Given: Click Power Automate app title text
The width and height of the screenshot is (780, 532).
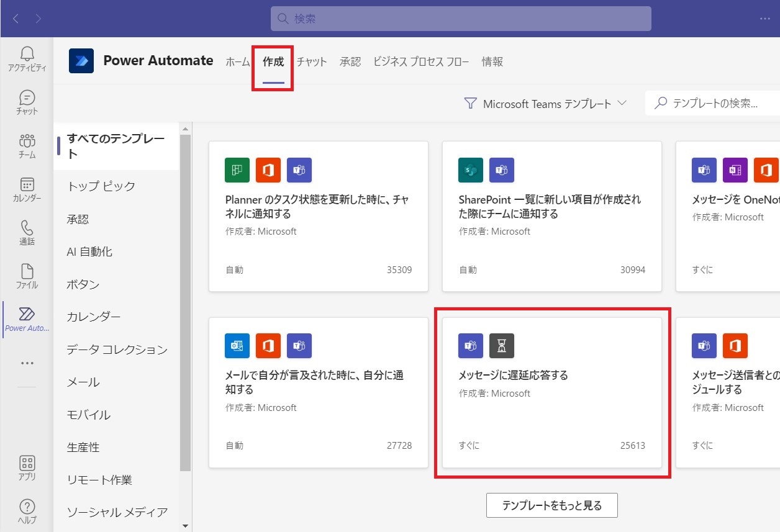Looking at the screenshot, I should (158, 61).
